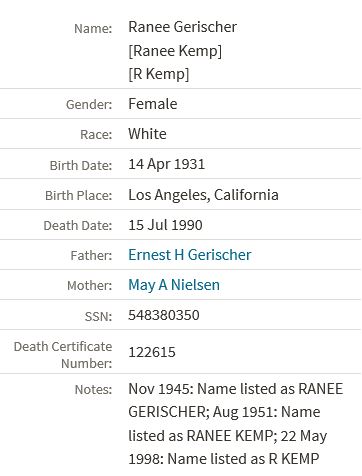
Task: Click the Name field label
Action: 93,29
